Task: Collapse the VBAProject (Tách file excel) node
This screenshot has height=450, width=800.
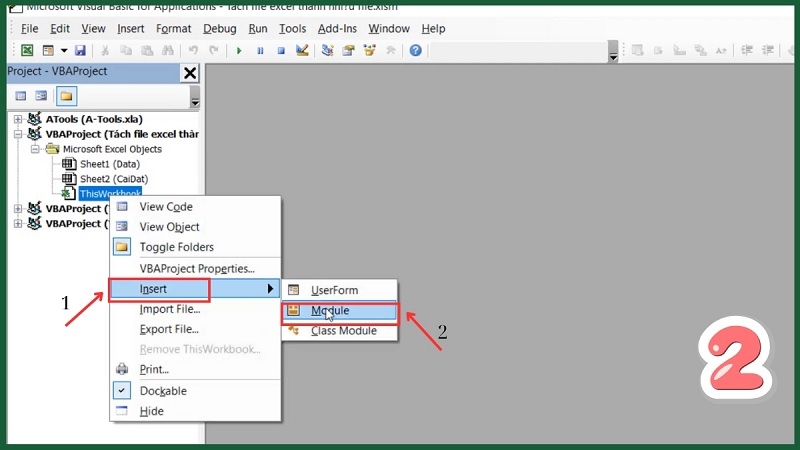Action: click(x=18, y=134)
